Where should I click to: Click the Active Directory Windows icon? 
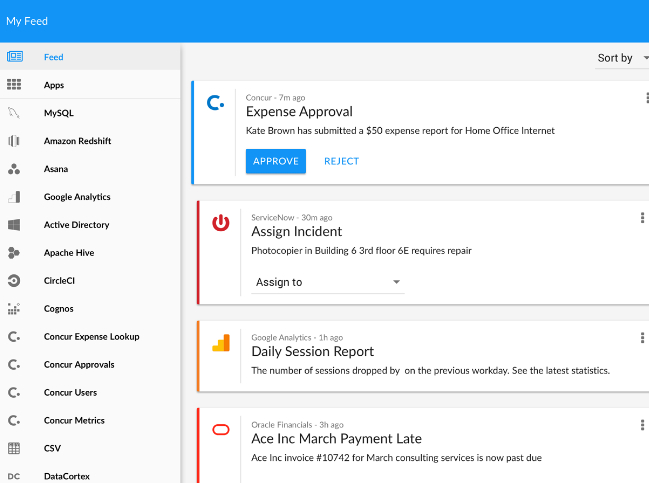click(14, 225)
